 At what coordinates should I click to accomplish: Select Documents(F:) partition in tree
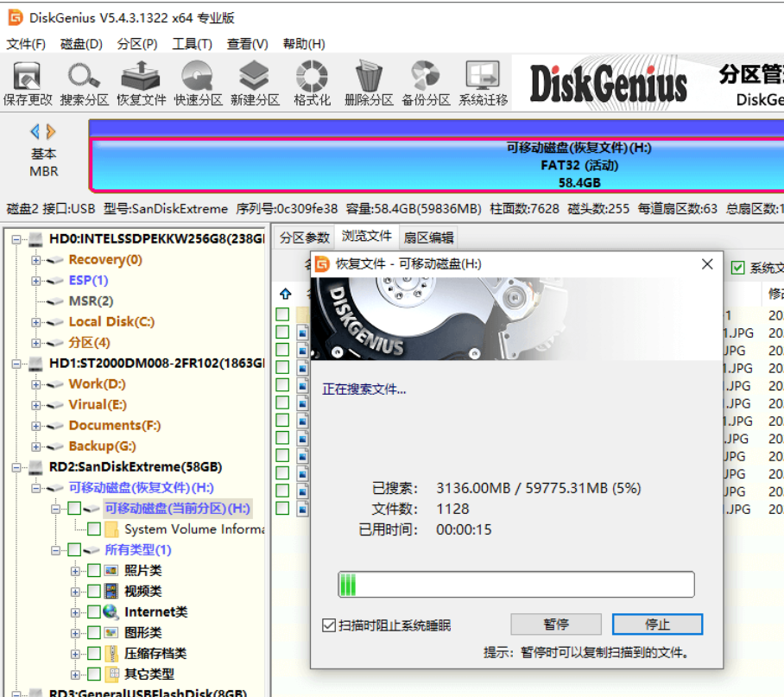coord(115,426)
